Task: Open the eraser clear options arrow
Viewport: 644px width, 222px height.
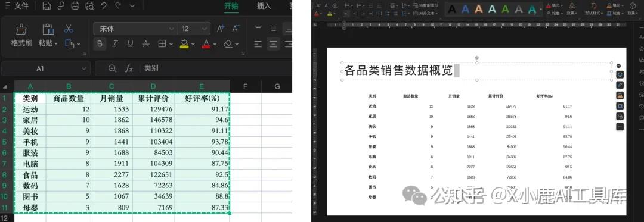Action: (237, 44)
